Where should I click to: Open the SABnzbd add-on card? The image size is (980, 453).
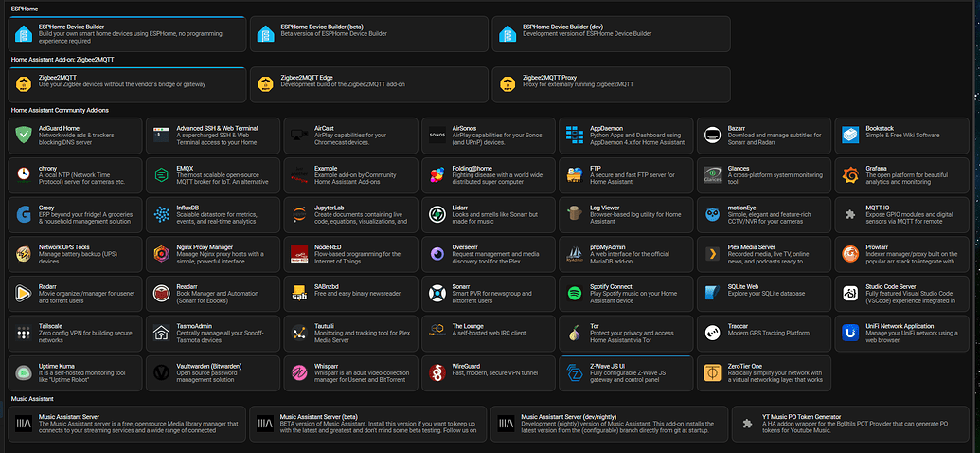(350, 294)
